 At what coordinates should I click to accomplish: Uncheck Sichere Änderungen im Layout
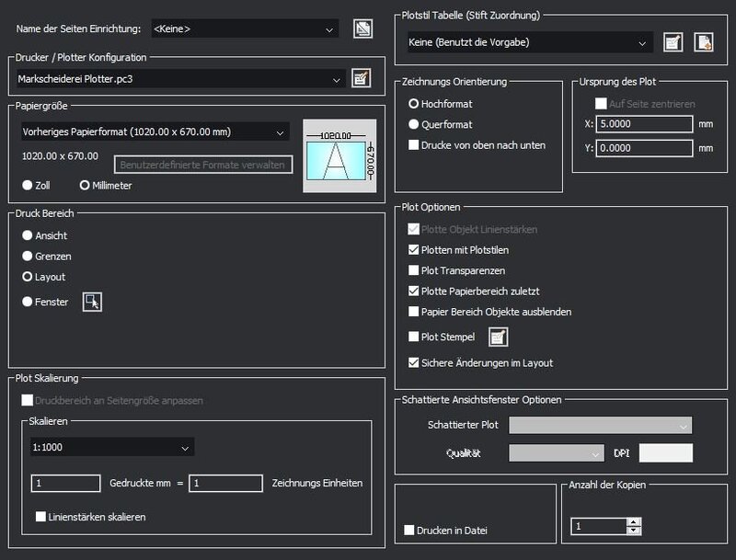tap(412, 364)
